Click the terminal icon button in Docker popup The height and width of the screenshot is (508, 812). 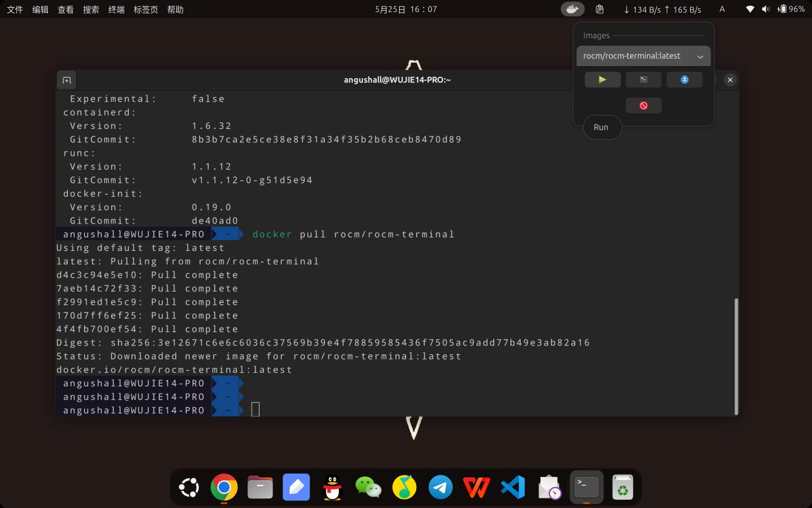[x=643, y=79]
